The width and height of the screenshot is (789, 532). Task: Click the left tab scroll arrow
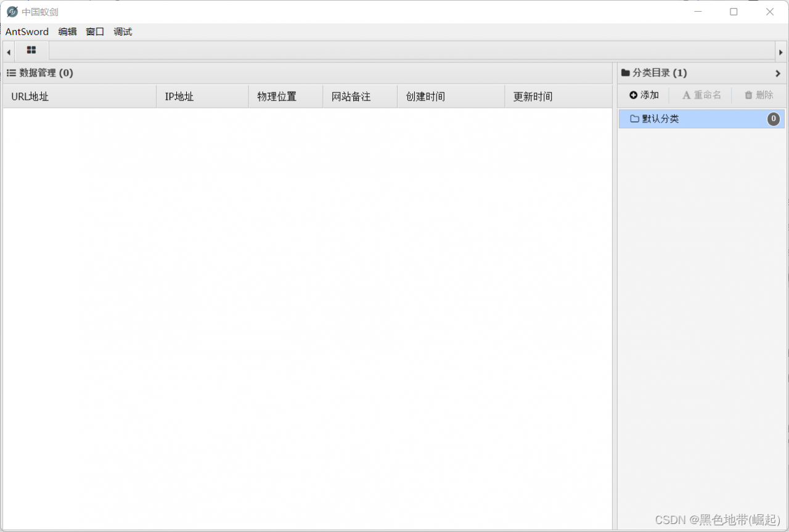point(9,52)
